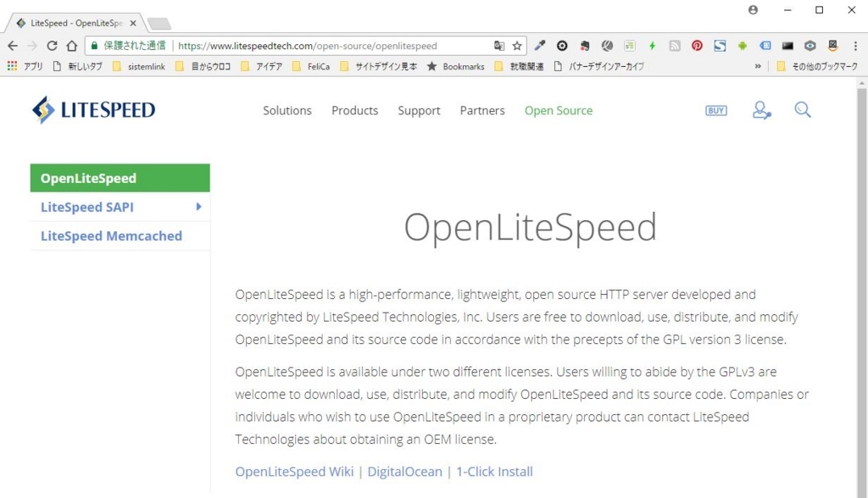
Task: Open LiteSpeed SAPI sidebar link
Action: (x=87, y=207)
